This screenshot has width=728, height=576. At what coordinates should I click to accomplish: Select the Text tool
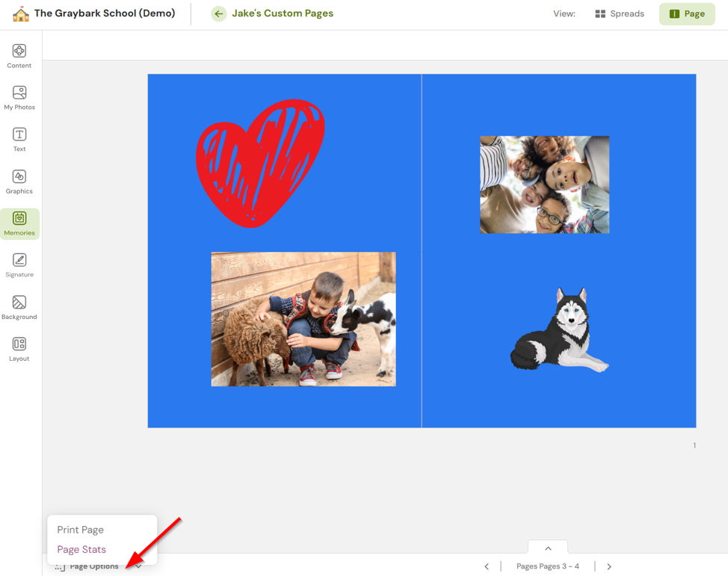click(x=19, y=140)
